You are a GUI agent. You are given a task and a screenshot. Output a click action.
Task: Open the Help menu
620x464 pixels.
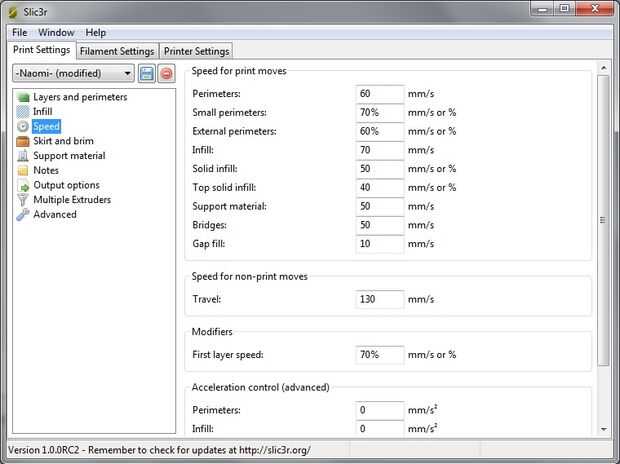pyautogui.click(x=96, y=32)
